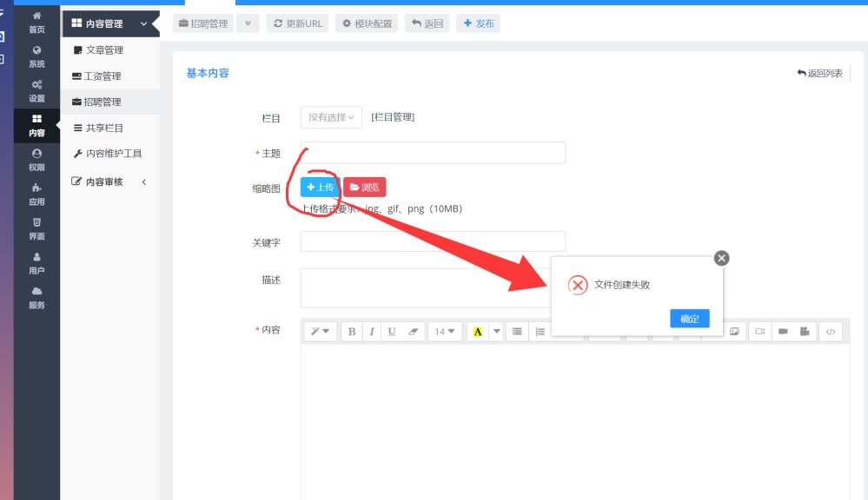Open dropdown arrow next to highlight color
The height and width of the screenshot is (500, 868).
497,332
